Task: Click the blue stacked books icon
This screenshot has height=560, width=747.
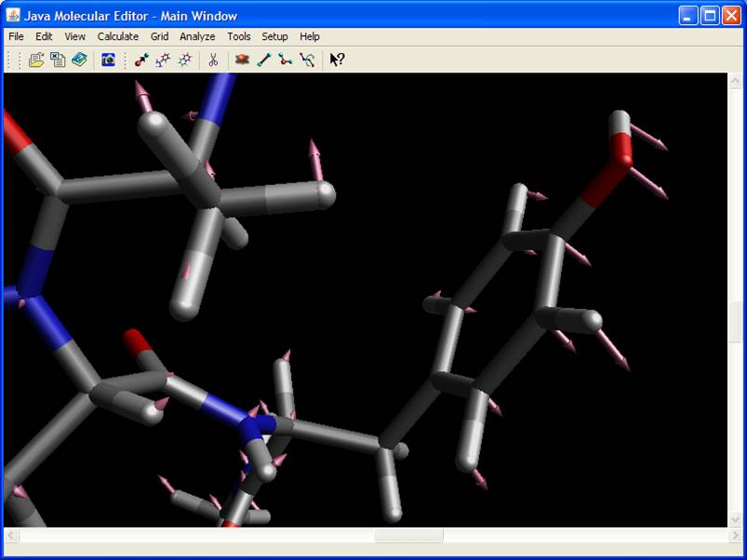Action: [x=80, y=60]
